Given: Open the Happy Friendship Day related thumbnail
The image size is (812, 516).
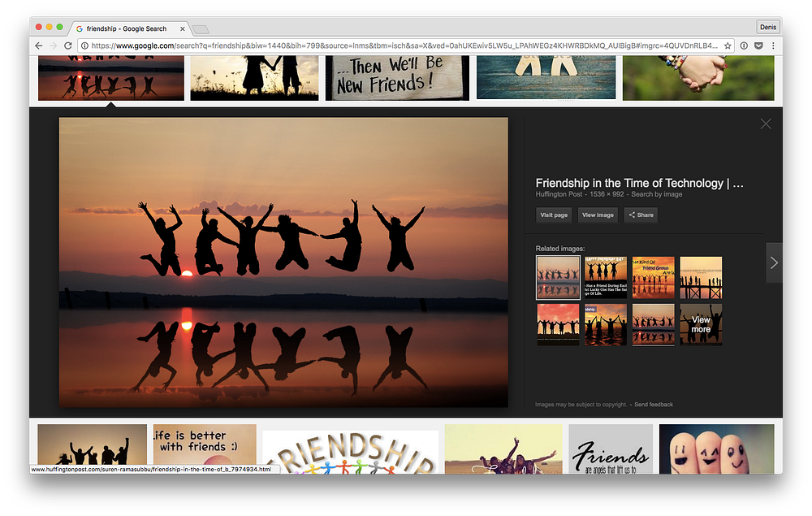Looking at the screenshot, I should [x=606, y=277].
